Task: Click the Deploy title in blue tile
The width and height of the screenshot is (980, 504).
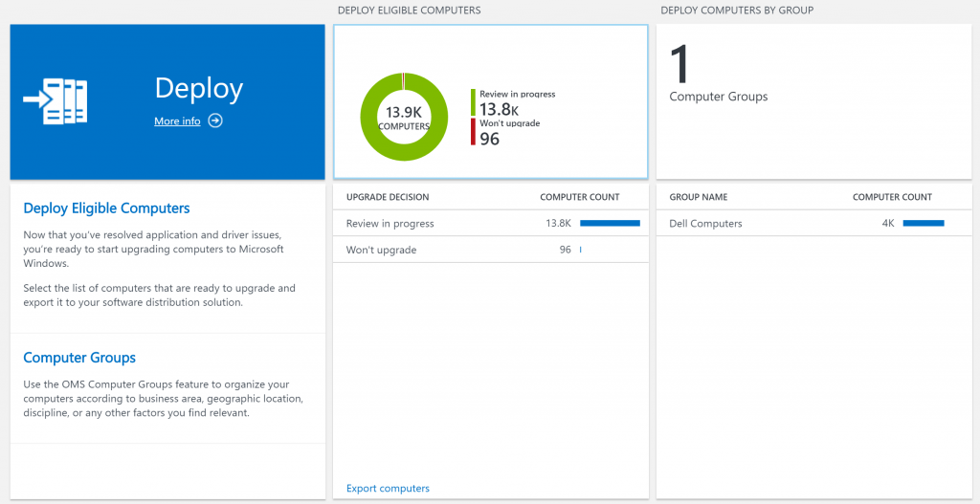Action: pyautogui.click(x=199, y=89)
